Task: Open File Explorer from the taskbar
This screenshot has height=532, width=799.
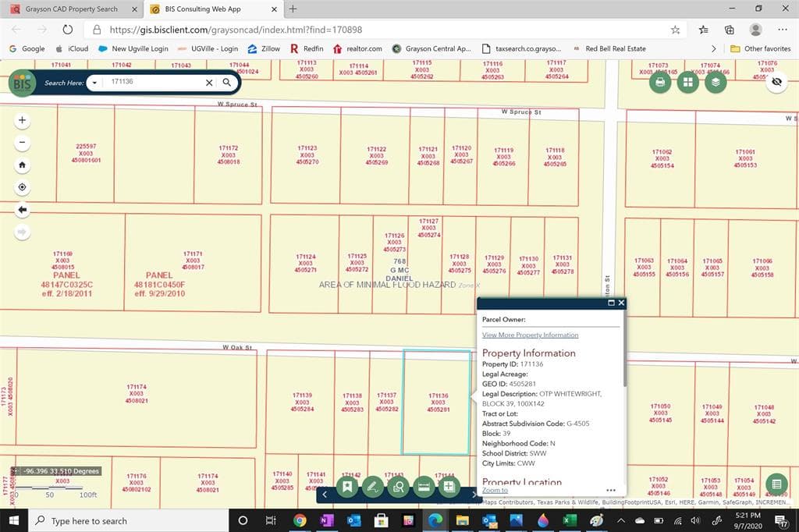Action: [462, 521]
